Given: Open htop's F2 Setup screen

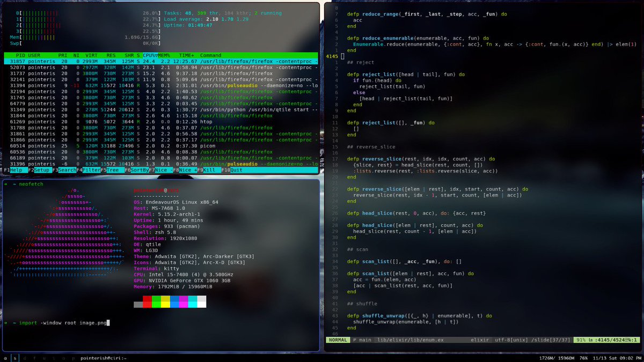Looking at the screenshot, I should point(40,170).
